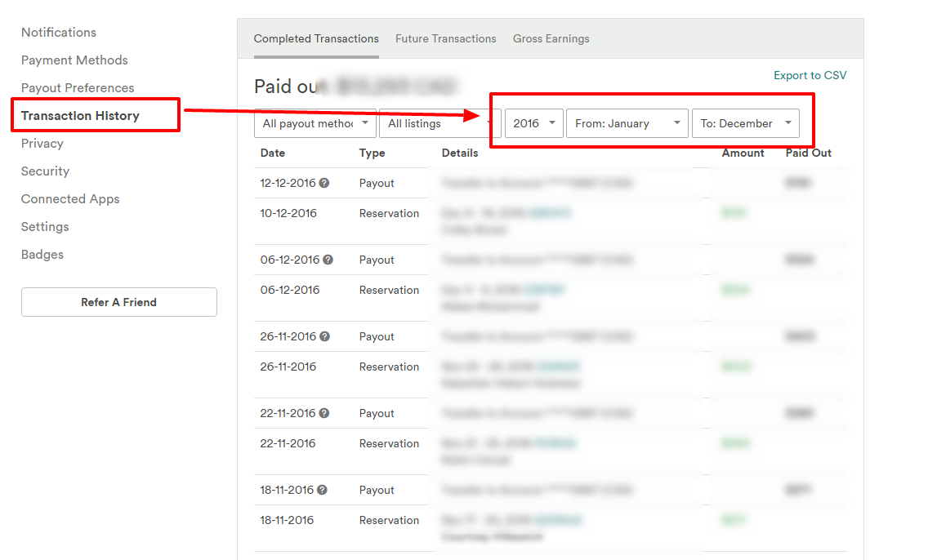Open the Gross Earnings tab
This screenshot has height=560, width=937.
click(551, 39)
